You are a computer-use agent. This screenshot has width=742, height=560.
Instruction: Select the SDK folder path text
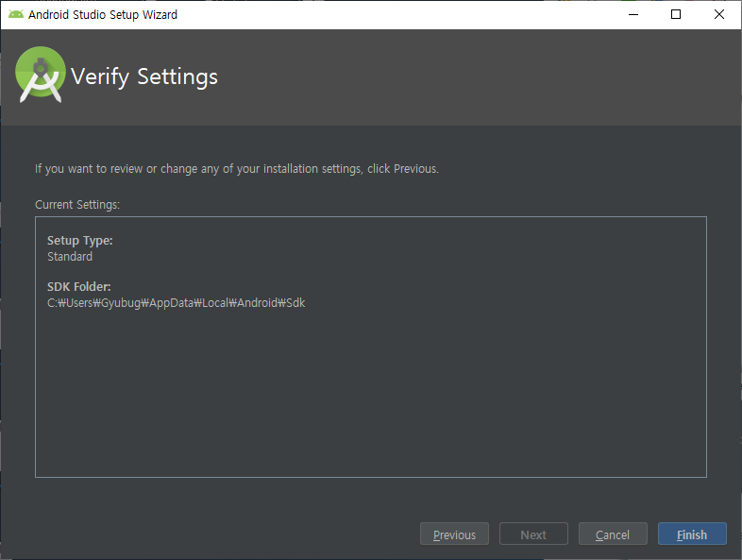pos(176,303)
